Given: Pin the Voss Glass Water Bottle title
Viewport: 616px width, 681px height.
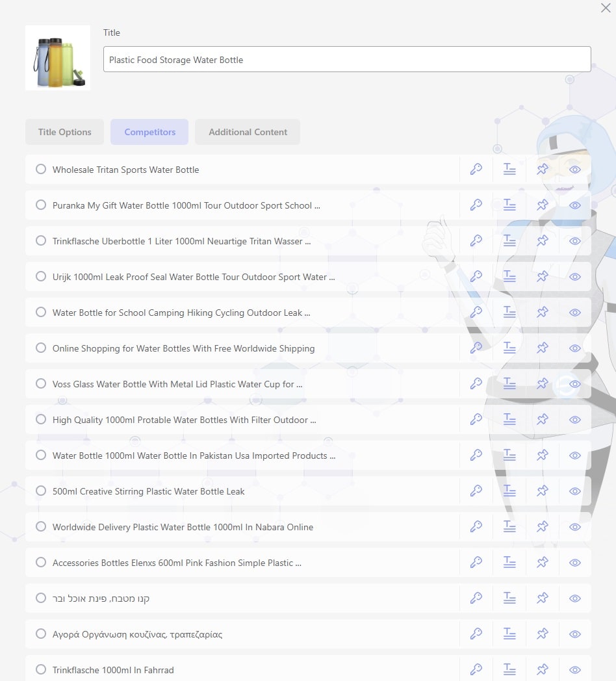Looking at the screenshot, I should pos(543,384).
